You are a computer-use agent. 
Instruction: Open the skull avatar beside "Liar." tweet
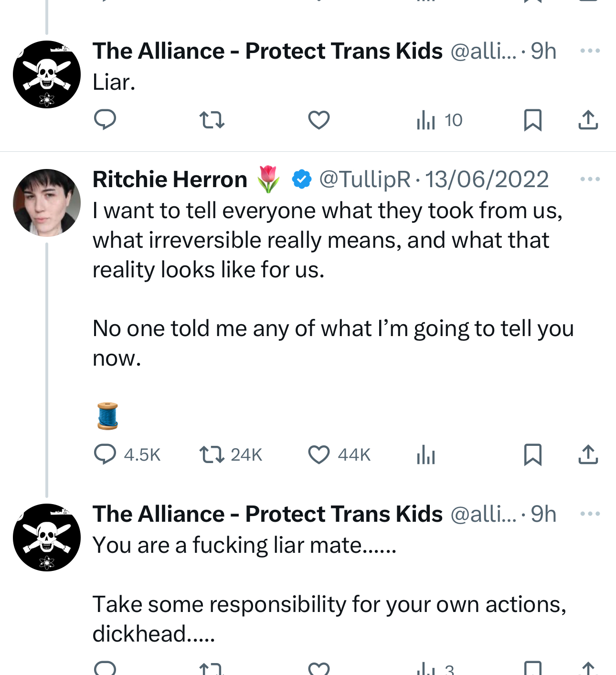47,74
